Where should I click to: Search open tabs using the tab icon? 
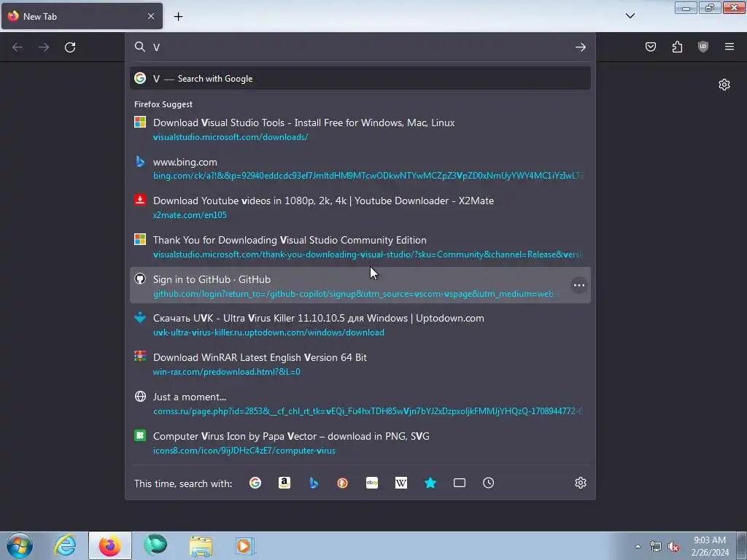pos(460,483)
